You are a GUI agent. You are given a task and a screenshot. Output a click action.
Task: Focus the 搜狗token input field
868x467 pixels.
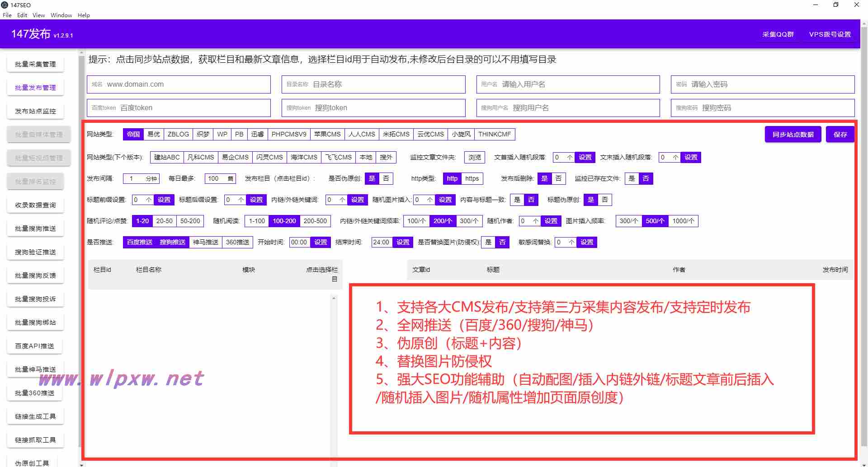click(373, 108)
